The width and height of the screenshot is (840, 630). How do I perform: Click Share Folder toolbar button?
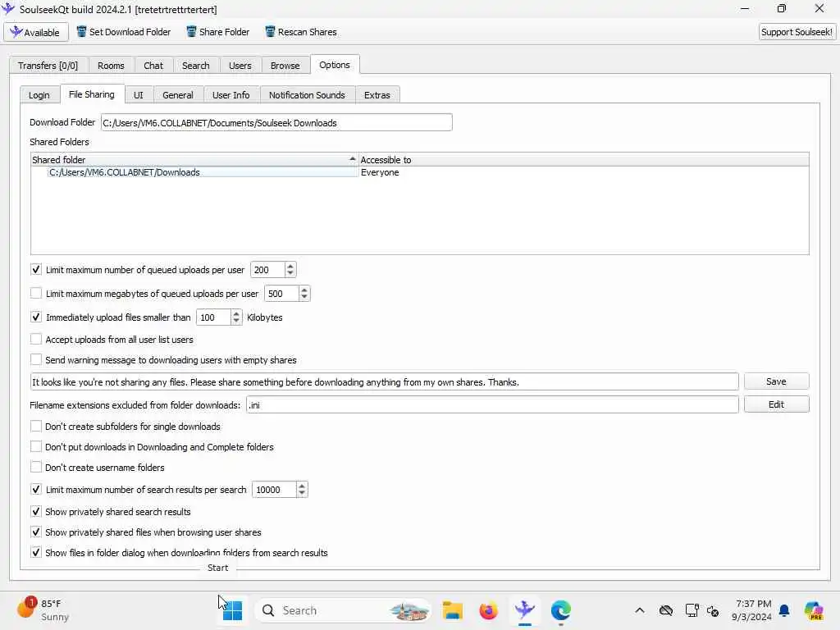(x=218, y=32)
